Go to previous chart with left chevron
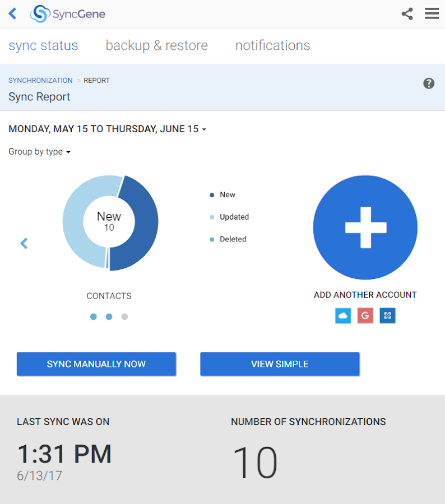445x504 pixels. click(x=24, y=244)
